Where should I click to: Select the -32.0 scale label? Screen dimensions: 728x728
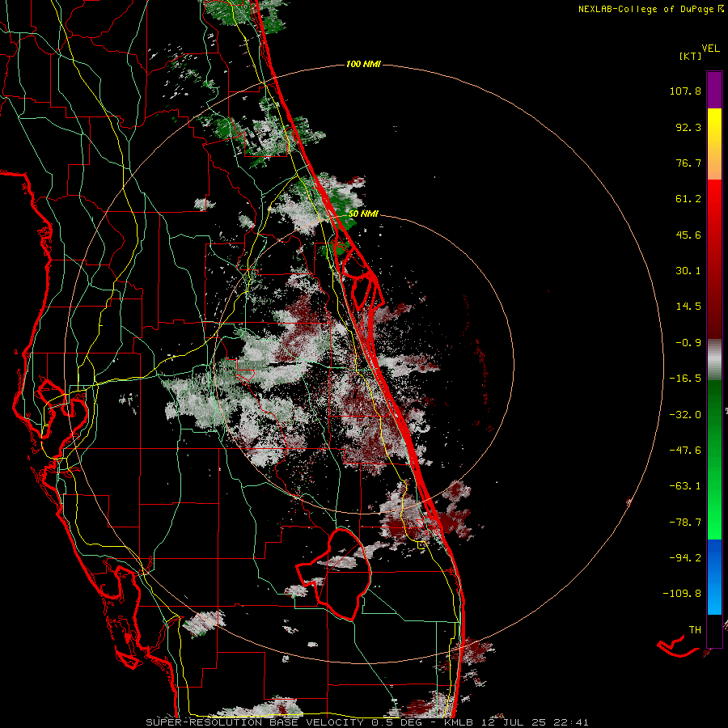click(x=685, y=415)
